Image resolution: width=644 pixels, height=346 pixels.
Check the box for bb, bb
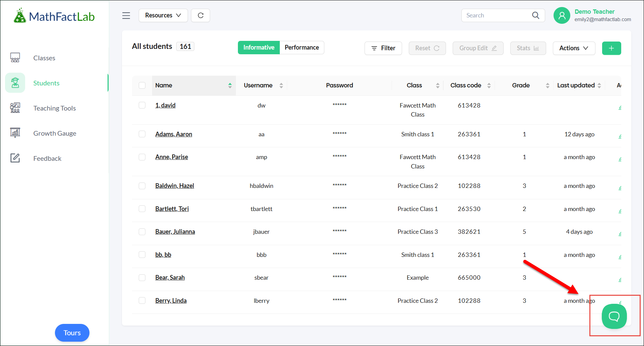(x=142, y=255)
